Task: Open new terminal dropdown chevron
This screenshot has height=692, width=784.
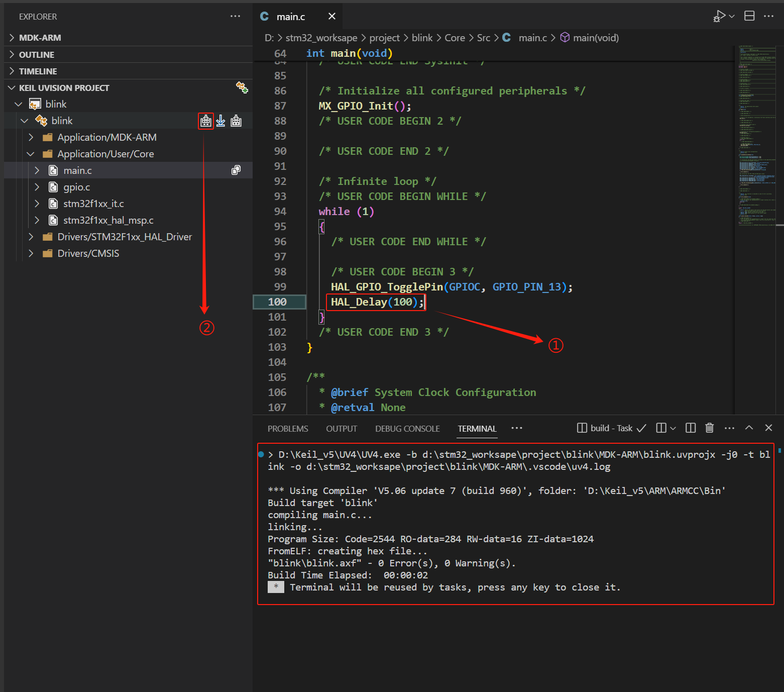Action: tap(673, 428)
